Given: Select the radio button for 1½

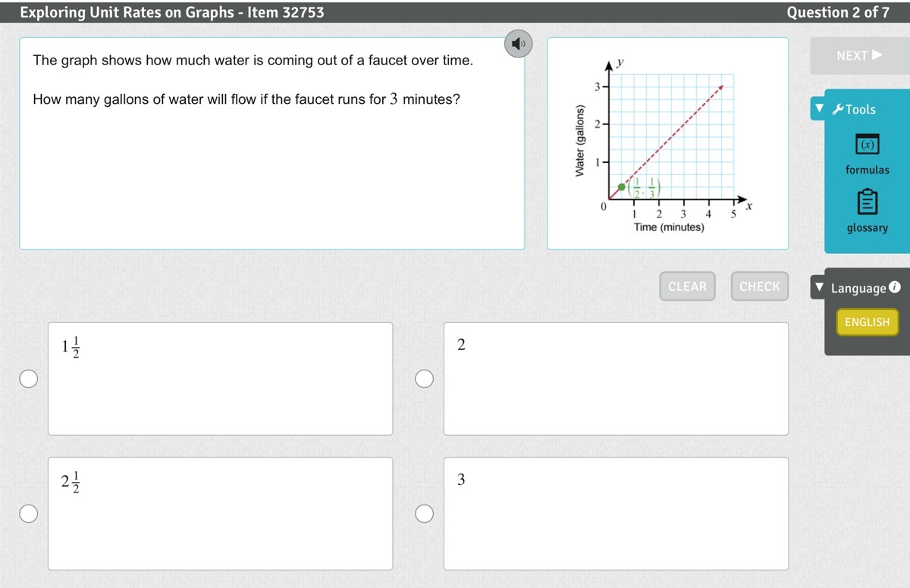Looking at the screenshot, I should click(x=29, y=379).
